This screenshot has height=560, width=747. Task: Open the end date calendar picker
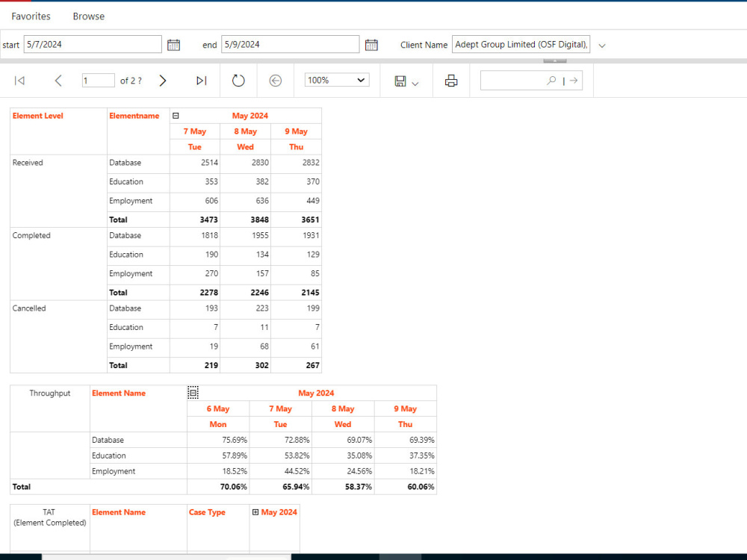(x=371, y=45)
